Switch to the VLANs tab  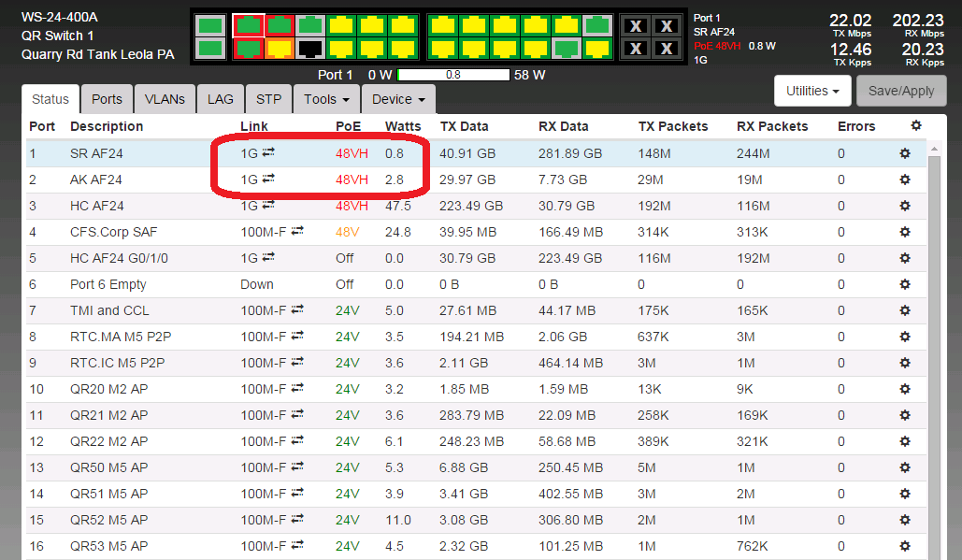[x=165, y=99]
